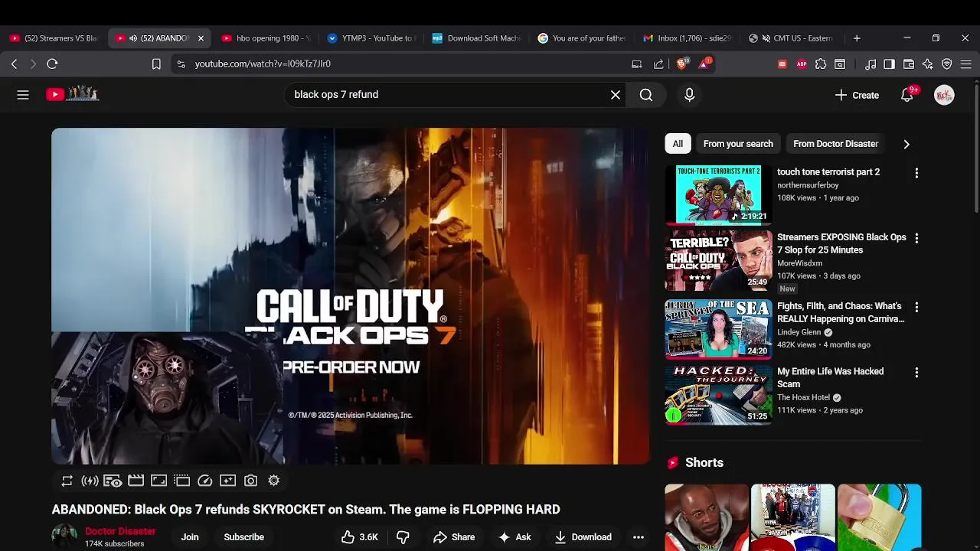Open the account avatar menu
The width and height of the screenshot is (980, 551).
point(944,95)
